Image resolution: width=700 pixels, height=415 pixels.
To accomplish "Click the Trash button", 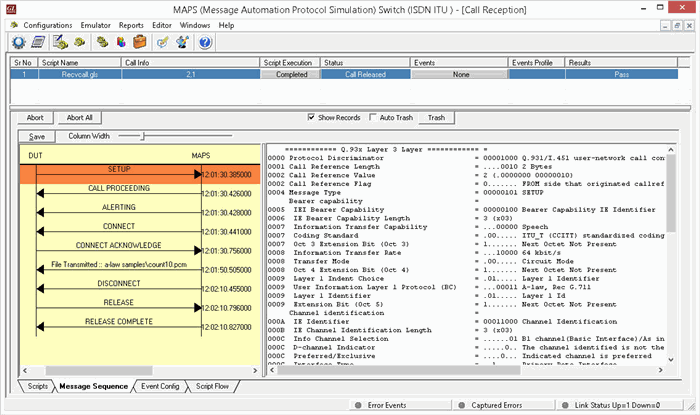I will [436, 118].
